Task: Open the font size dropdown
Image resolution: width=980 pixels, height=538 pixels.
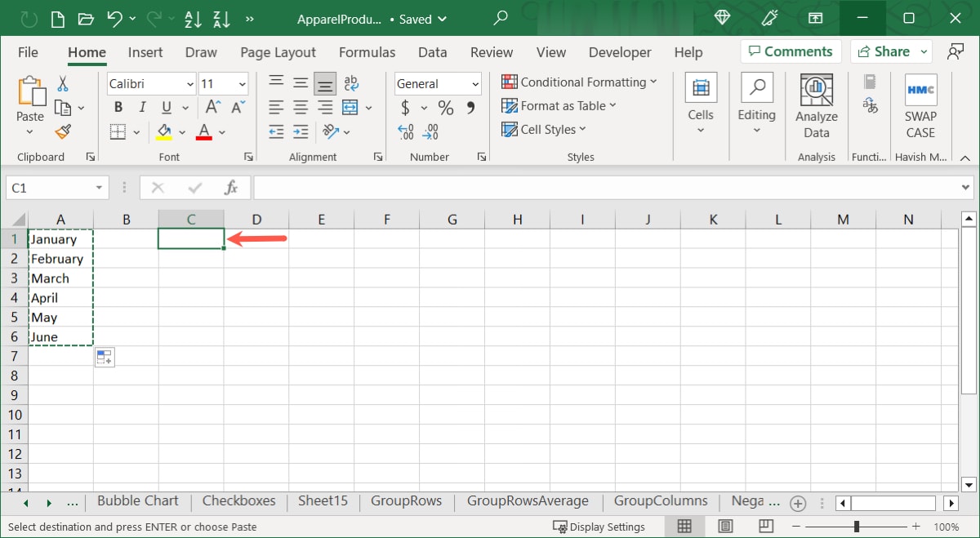Action: point(242,83)
